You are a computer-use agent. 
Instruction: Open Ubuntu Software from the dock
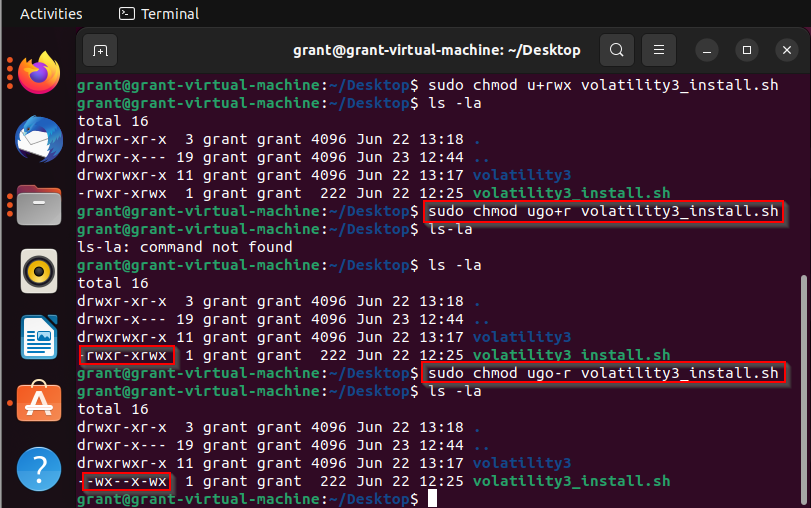pos(39,402)
